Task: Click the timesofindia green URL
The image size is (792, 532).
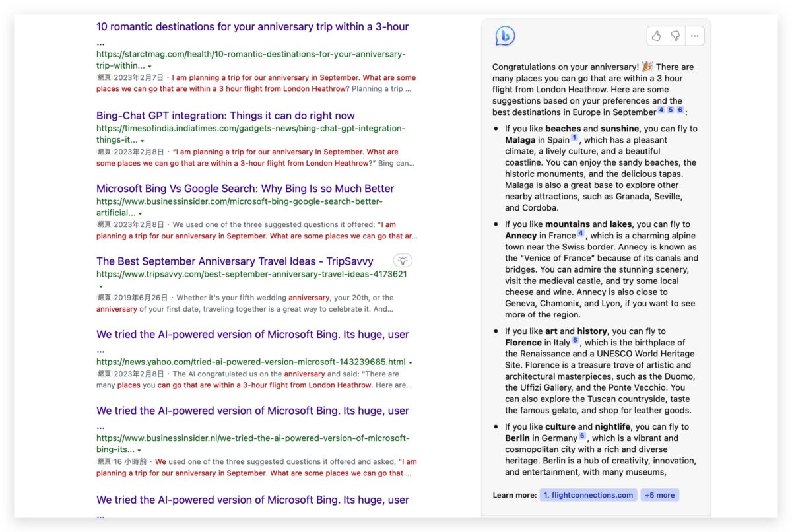Action: [x=251, y=134]
